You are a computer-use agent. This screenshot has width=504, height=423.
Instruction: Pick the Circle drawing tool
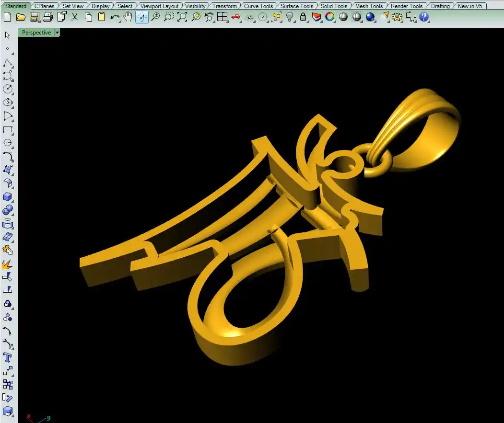[x=8, y=89]
